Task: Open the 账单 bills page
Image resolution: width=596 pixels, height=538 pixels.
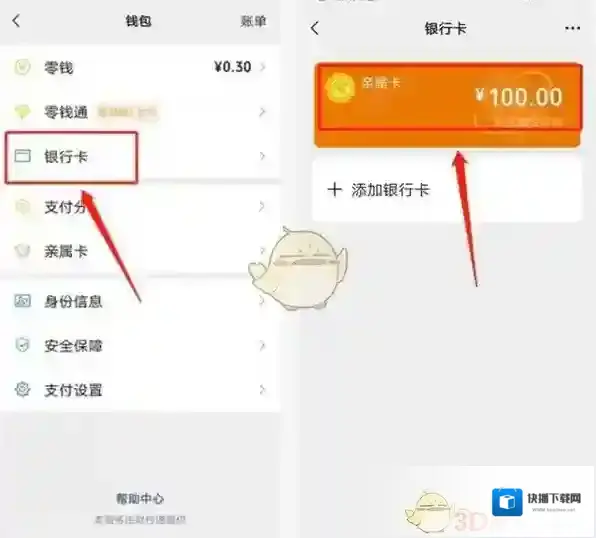Action: [253, 21]
